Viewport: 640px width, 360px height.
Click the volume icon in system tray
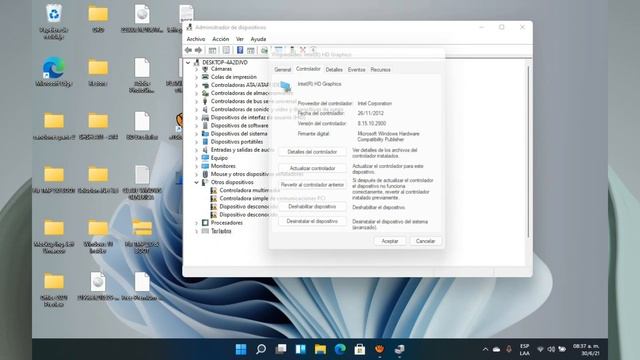click(x=551, y=349)
